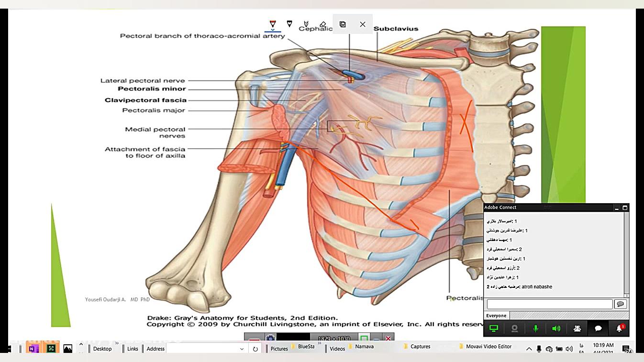
Task: Open notifications bell with badge
Action: point(620,329)
